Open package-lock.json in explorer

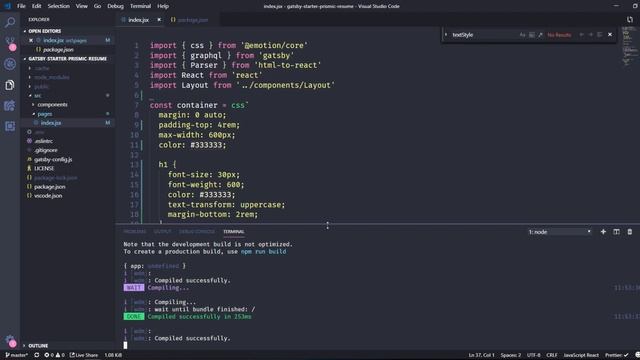tap(55, 178)
